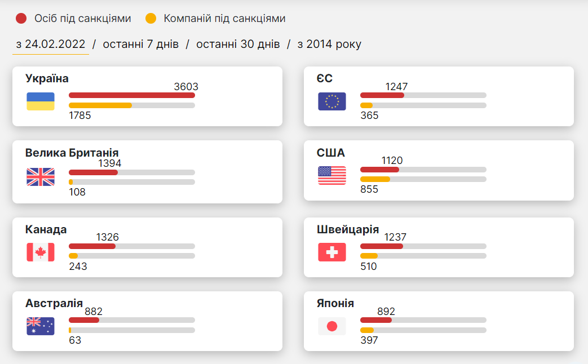The width and height of the screenshot is (588, 364).
Task: Click the Japan flag icon
Action: tap(332, 326)
